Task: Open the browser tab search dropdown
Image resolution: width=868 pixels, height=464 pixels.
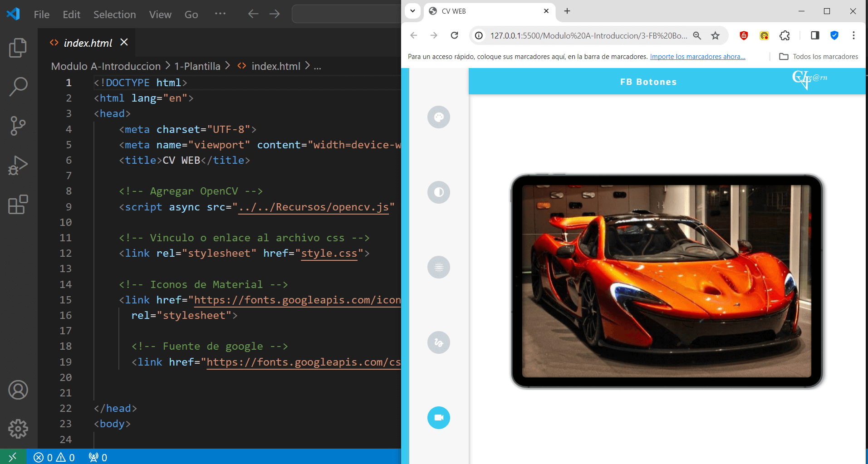Action: [412, 11]
